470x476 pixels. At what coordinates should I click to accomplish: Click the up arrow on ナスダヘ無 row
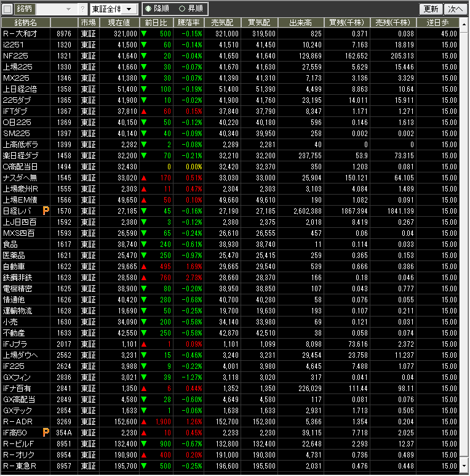(x=144, y=178)
